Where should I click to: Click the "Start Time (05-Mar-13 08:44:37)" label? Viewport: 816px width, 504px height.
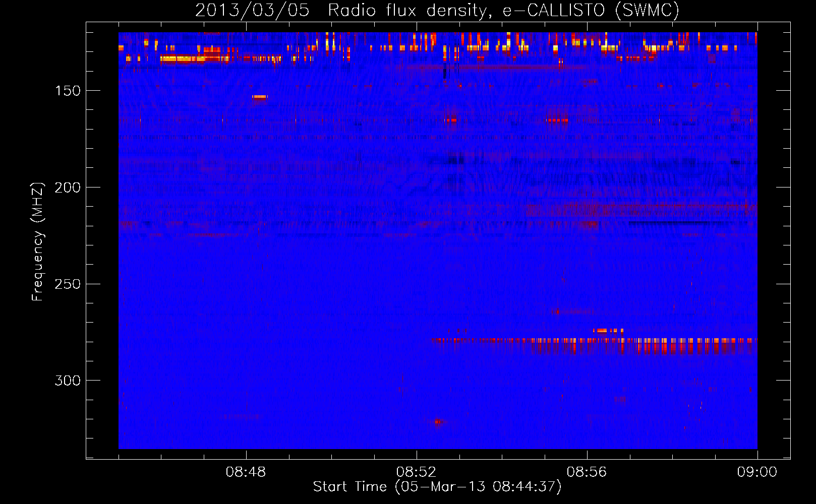(437, 487)
